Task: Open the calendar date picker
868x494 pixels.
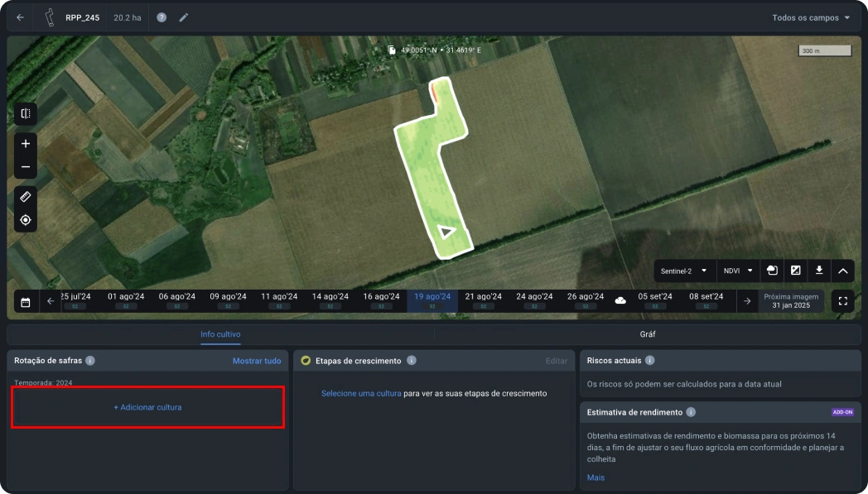Action: pyautogui.click(x=26, y=302)
